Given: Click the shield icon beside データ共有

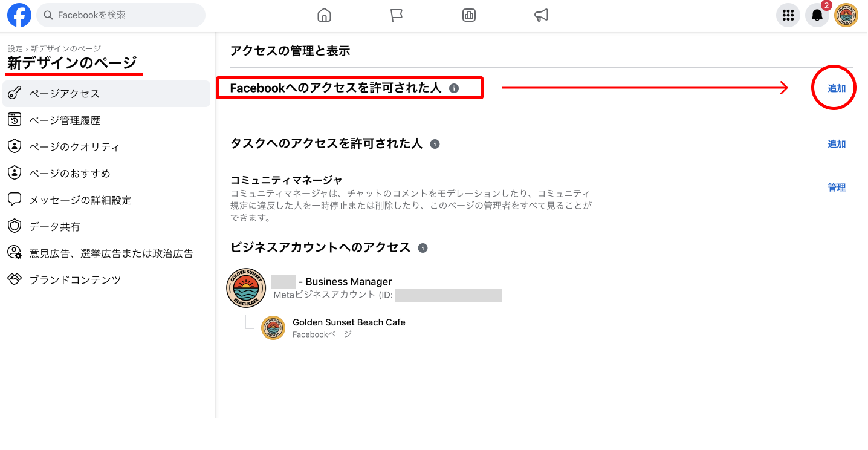Looking at the screenshot, I should click(15, 226).
